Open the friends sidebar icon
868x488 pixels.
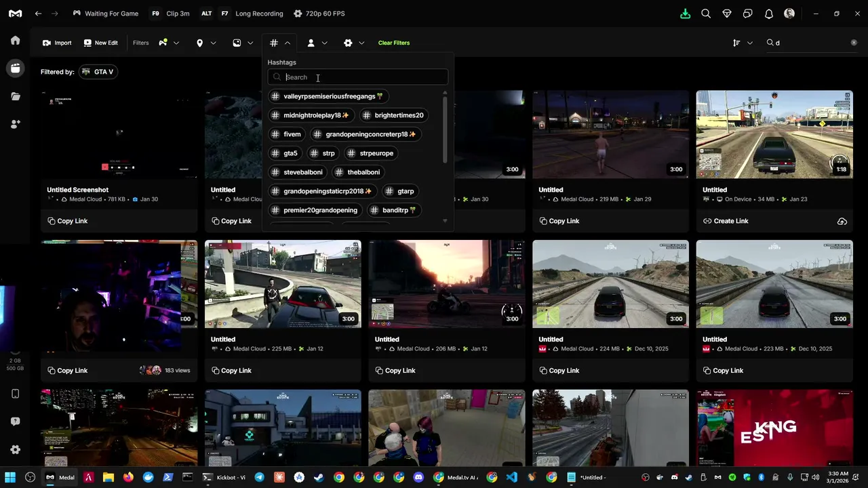(x=16, y=124)
